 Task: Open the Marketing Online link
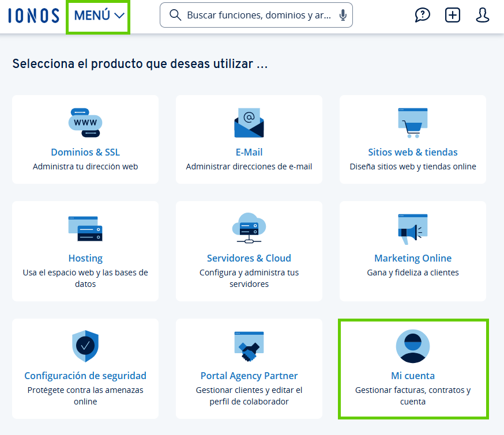coord(413,258)
